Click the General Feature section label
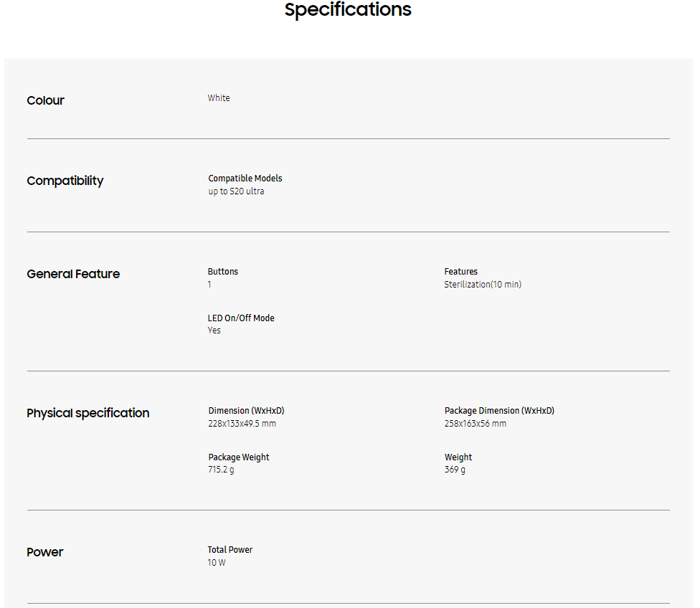The width and height of the screenshot is (700, 608). pyautogui.click(x=73, y=274)
